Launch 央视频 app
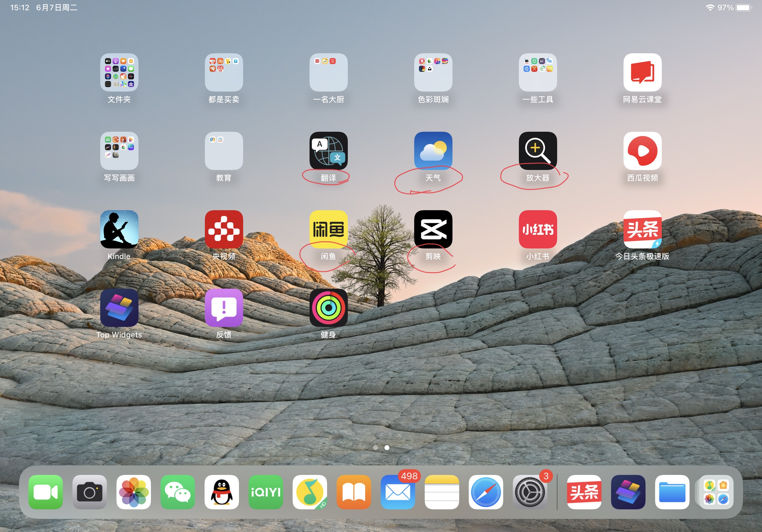 tap(224, 230)
